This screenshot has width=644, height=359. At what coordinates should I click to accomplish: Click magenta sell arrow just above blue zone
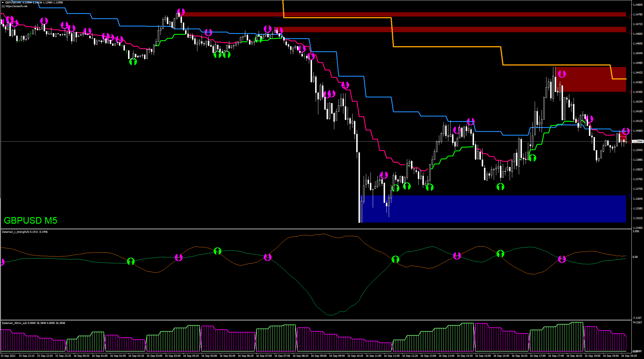[x=384, y=175]
